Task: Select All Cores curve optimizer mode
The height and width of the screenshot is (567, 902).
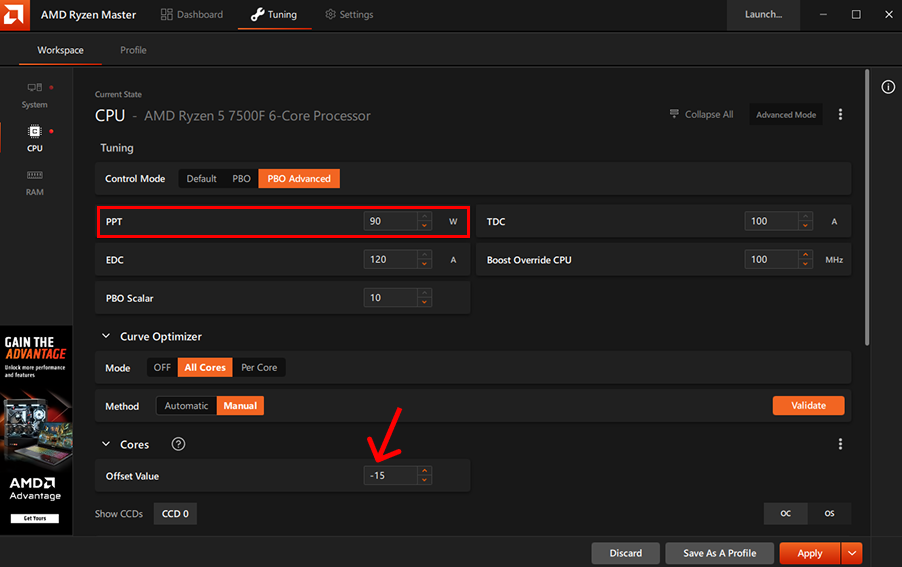Action: (x=205, y=367)
